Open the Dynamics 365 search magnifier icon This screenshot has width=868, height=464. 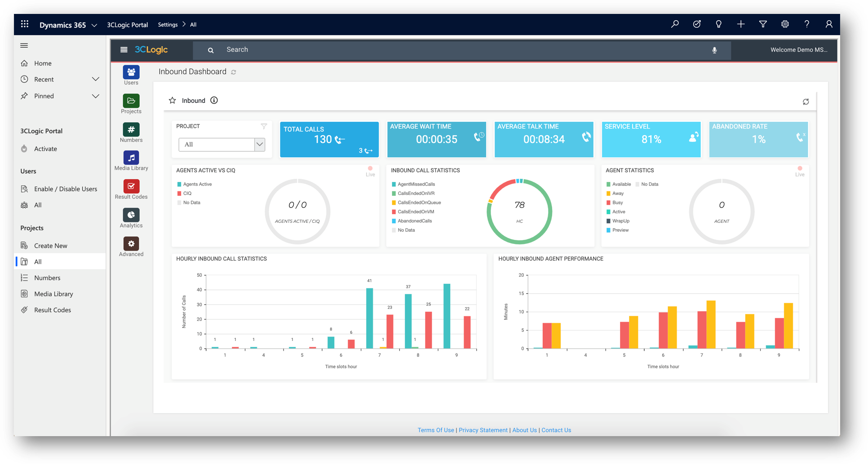click(675, 24)
